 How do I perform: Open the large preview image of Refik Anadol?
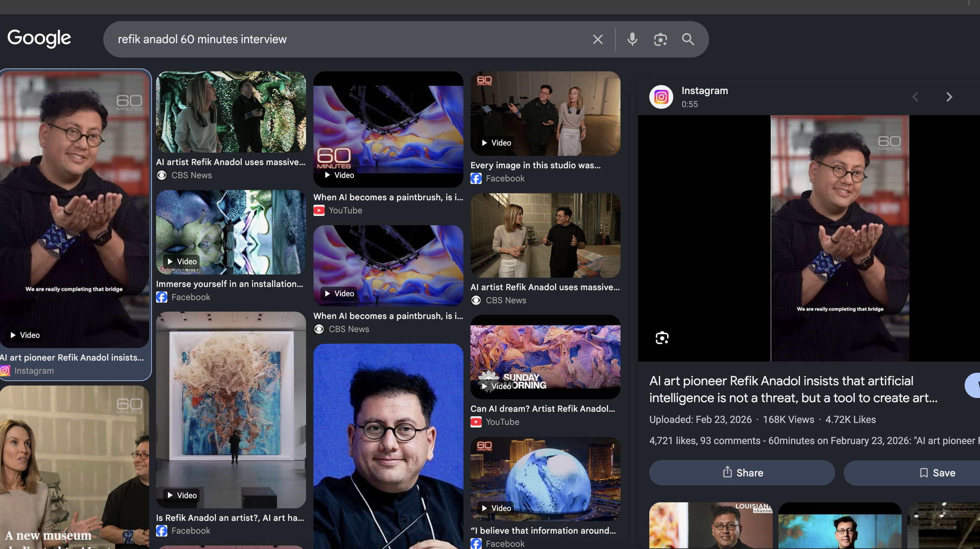click(840, 238)
